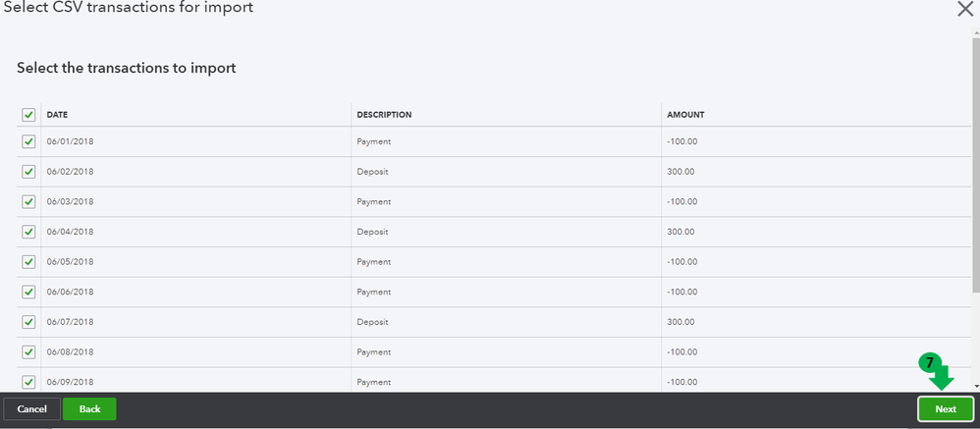
Task: Uncheck the 06/05/2018 Payment transaction
Action: 28,262
